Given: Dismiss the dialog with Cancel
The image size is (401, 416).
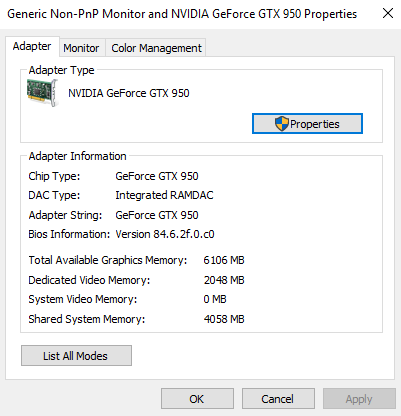Looking at the screenshot, I should click(278, 399).
